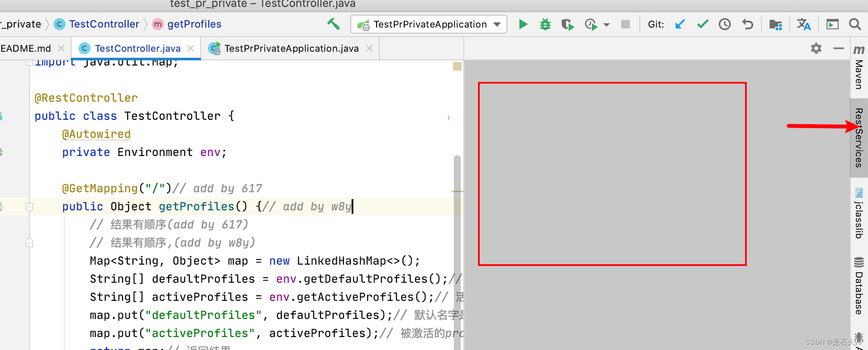868x350 pixels.
Task: Open the Maven tool window tab
Action: (x=859, y=68)
